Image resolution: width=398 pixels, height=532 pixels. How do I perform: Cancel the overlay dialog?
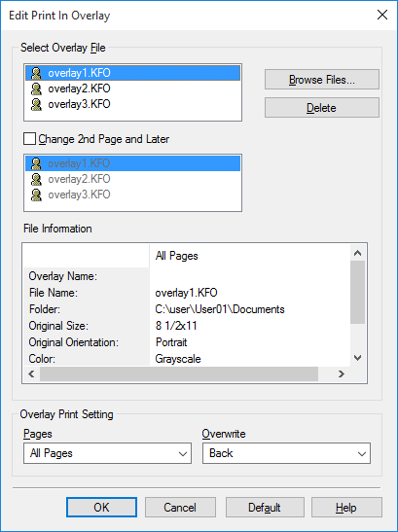pyautogui.click(x=180, y=508)
